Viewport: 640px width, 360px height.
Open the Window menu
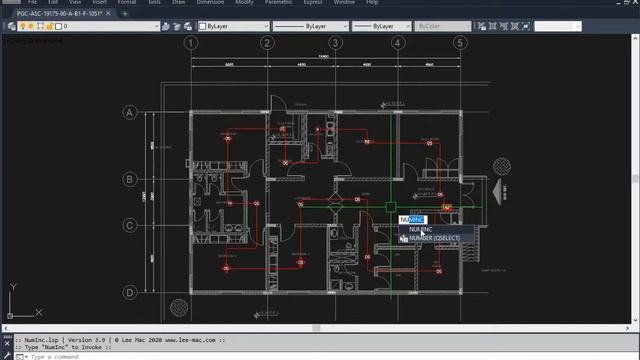(x=344, y=2)
